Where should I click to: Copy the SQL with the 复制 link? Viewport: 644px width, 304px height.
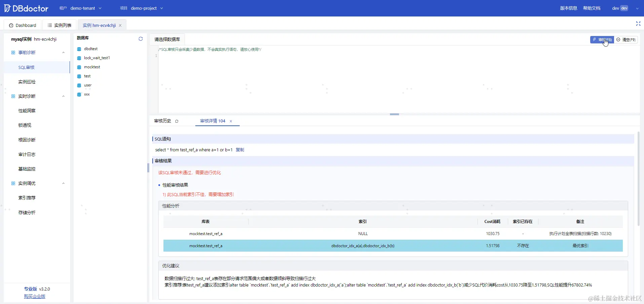(x=240, y=150)
